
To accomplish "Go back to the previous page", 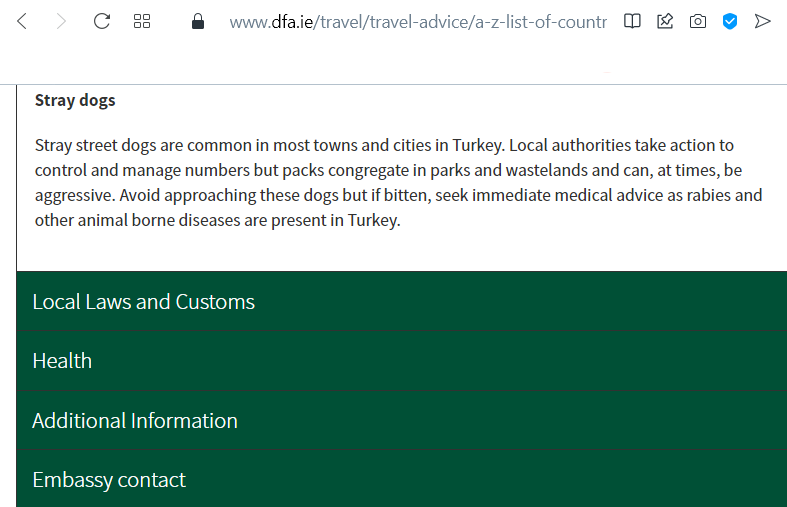I will 22,22.
